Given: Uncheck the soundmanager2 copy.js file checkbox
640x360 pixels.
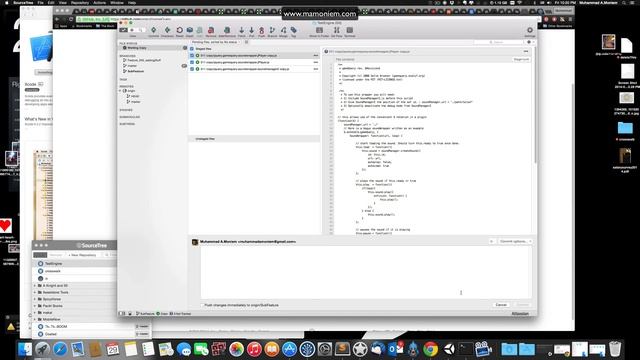Looking at the screenshot, I should point(192,69).
